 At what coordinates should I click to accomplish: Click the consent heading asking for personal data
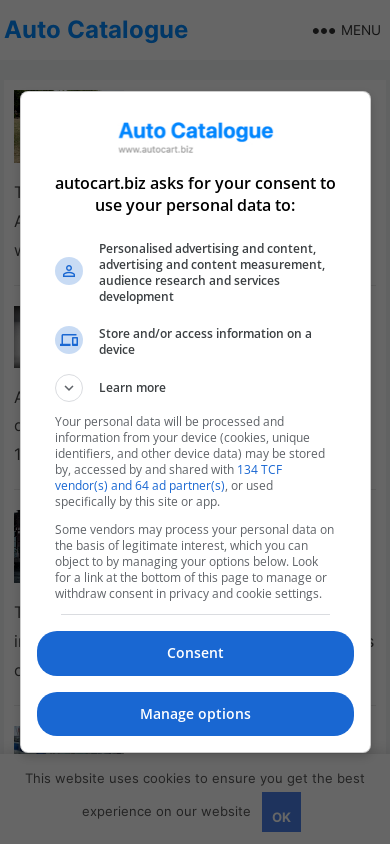pyautogui.click(x=195, y=194)
